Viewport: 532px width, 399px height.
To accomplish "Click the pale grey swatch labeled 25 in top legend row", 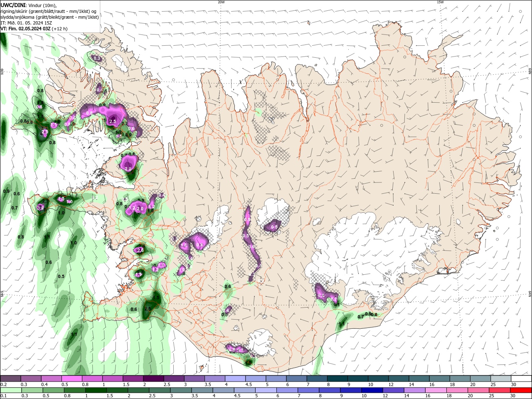I will pyautogui.click(x=501, y=378).
